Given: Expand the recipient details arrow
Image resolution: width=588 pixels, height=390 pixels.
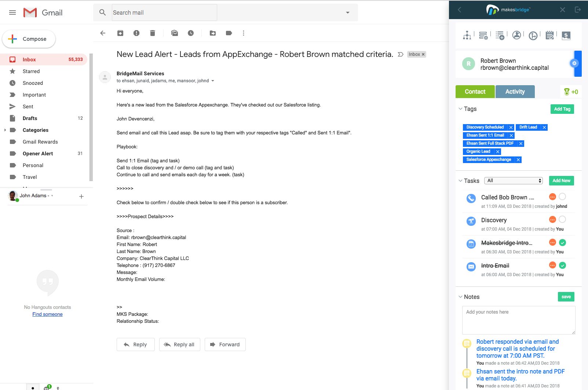Looking at the screenshot, I should coord(213,81).
